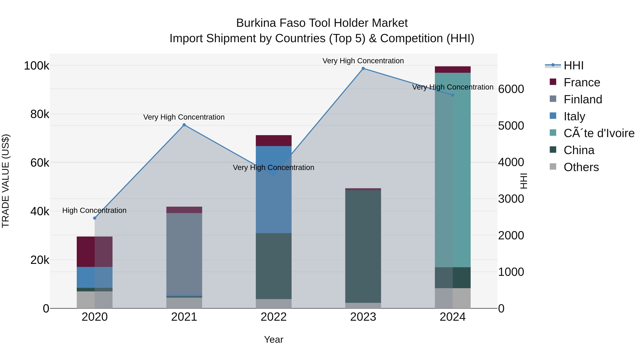Viewport: 644px width, 362px height.
Task: Click the 2022 x-axis tick label
Action: (274, 317)
